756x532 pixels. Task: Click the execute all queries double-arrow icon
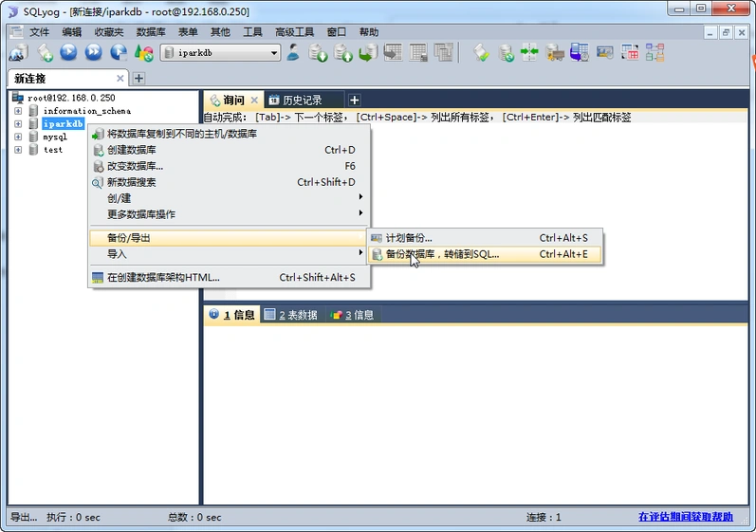pos(94,52)
